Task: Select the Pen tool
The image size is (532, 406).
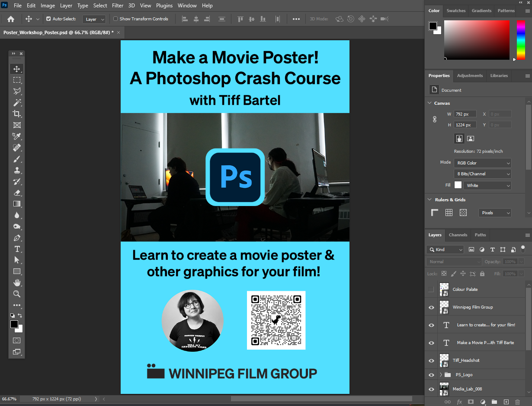Action: pos(17,238)
